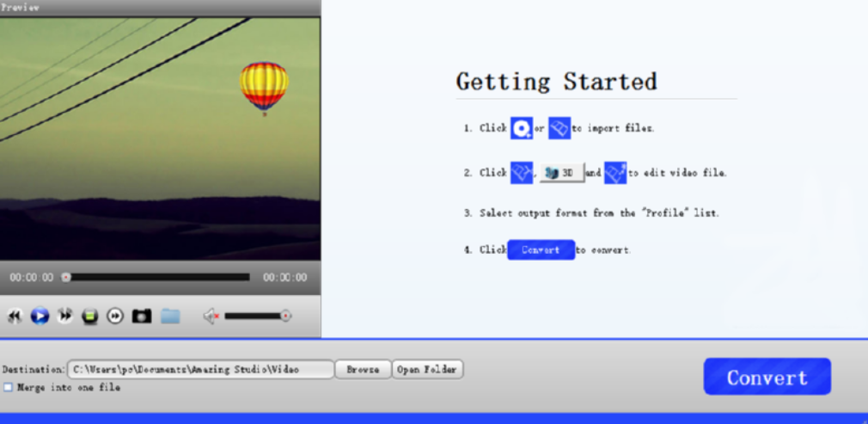Click the video seek bar handle

pyautogui.click(x=66, y=277)
